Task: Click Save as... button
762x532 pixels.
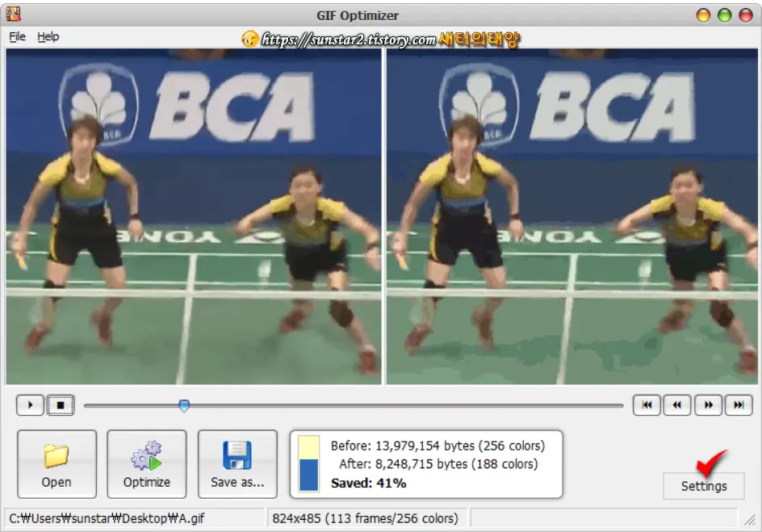Action: (x=237, y=464)
